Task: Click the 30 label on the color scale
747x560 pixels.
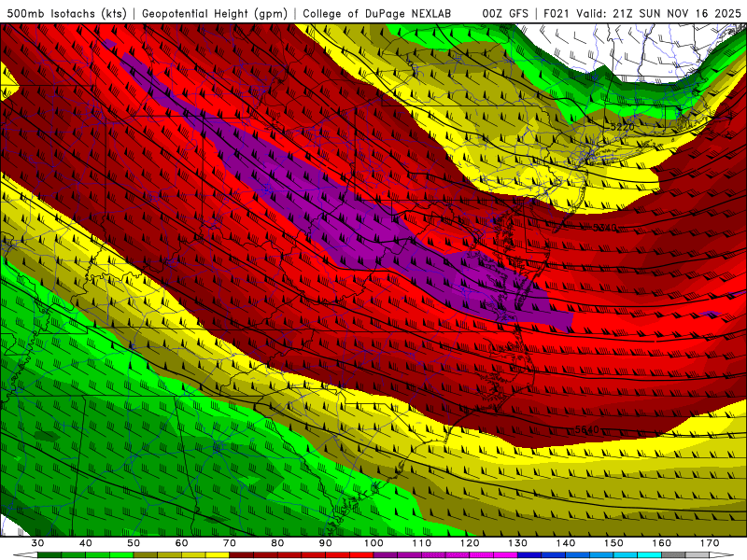Action: [37, 543]
